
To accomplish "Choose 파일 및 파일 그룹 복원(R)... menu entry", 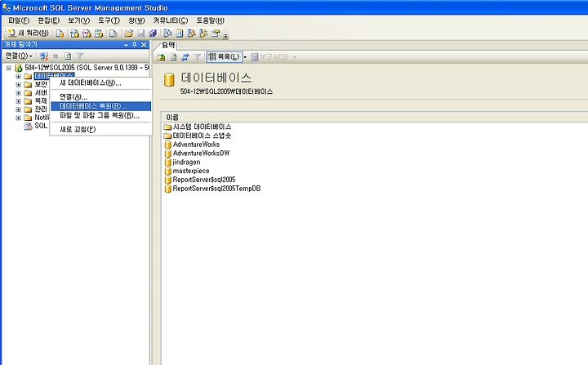I will coord(100,115).
